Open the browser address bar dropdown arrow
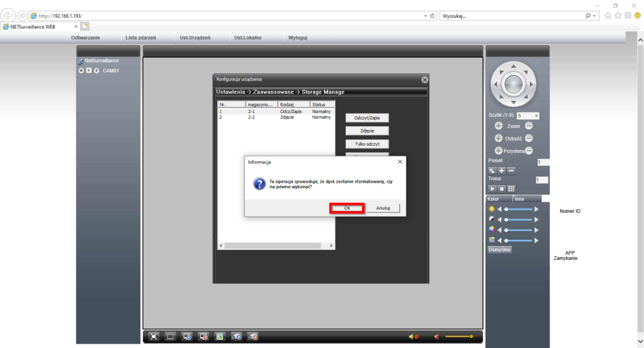The height and width of the screenshot is (348, 644). click(x=425, y=15)
